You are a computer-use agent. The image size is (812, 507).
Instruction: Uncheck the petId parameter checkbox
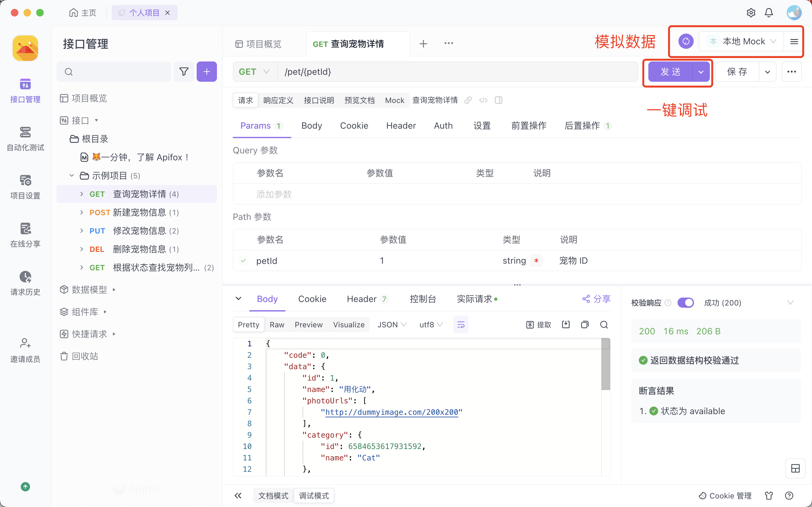(243, 260)
